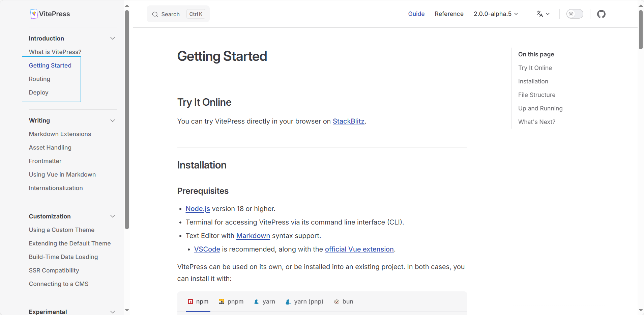Open the StackBlitz link
This screenshot has height=315, width=644.
348,121
